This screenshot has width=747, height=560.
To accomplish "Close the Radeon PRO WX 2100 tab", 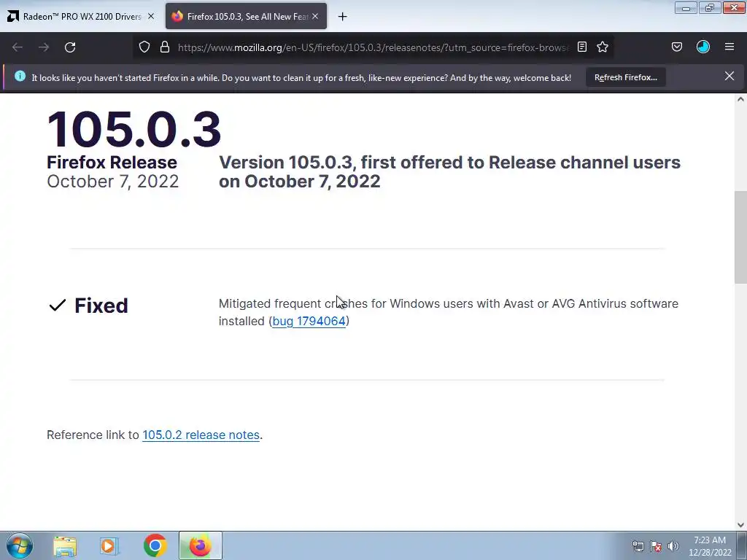I will click(x=151, y=16).
